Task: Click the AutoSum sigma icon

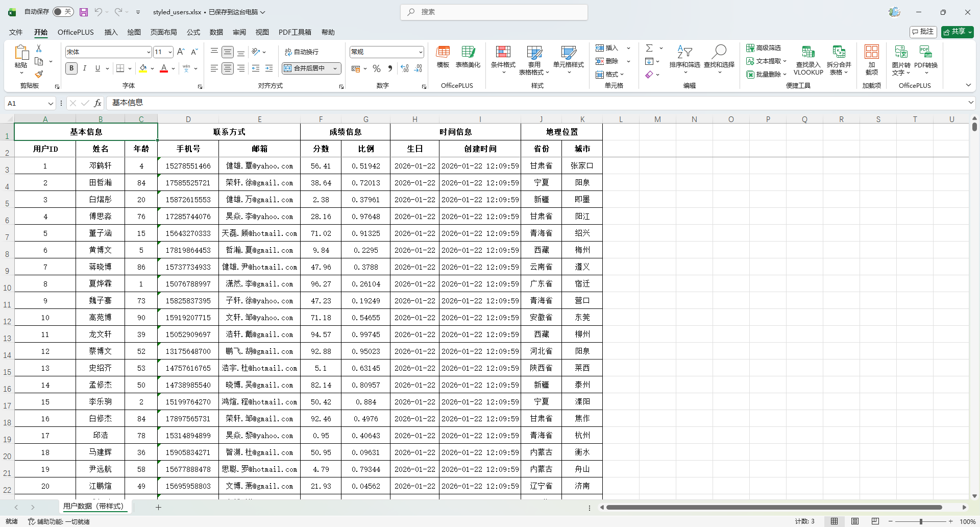Action: (x=649, y=48)
